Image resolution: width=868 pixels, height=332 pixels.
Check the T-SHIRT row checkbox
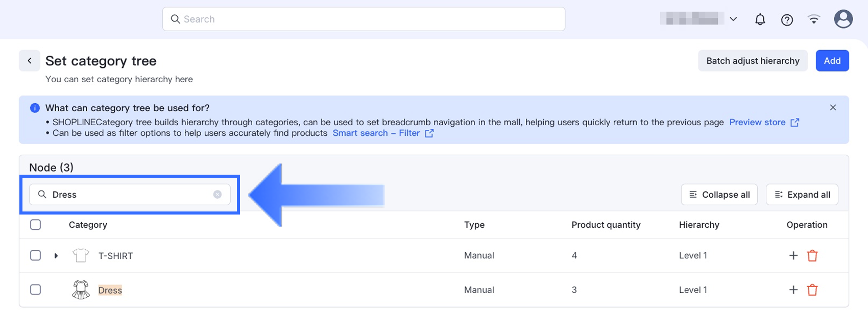coord(36,255)
